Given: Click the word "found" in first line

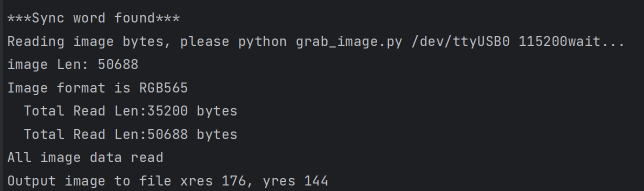Looking at the screenshot, I should point(135,18).
